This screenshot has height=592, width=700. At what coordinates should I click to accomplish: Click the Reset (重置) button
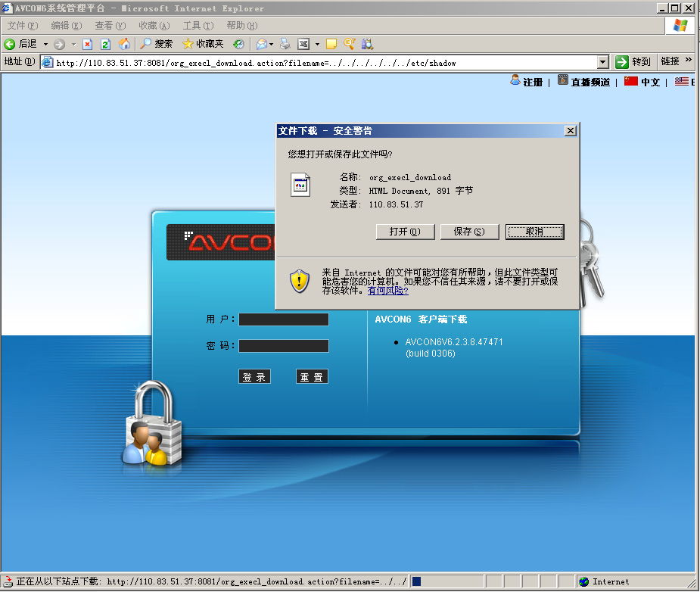coord(312,377)
